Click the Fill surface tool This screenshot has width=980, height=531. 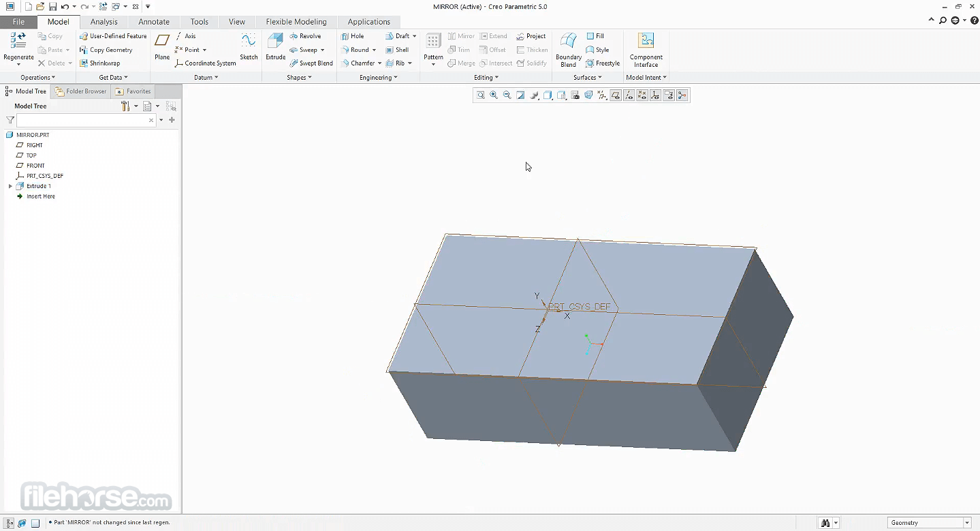coord(595,36)
